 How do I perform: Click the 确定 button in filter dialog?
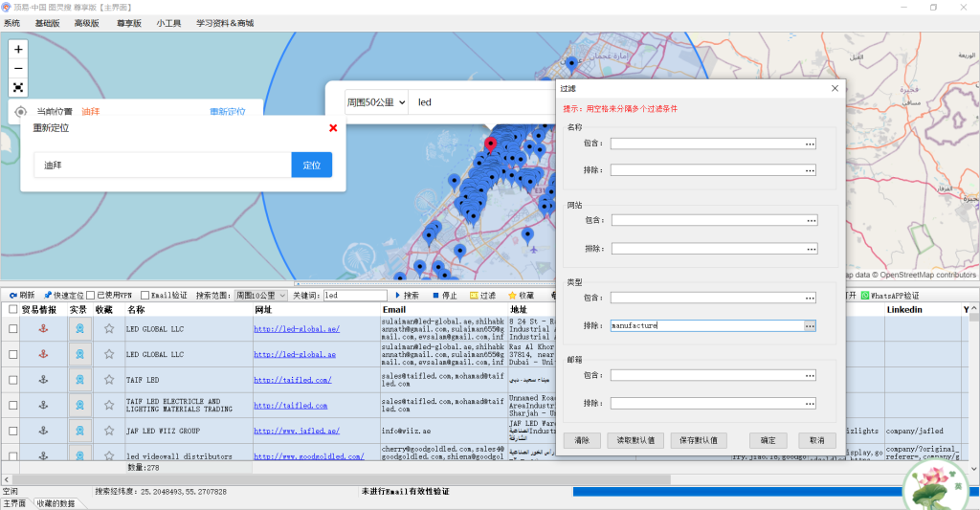coord(768,441)
